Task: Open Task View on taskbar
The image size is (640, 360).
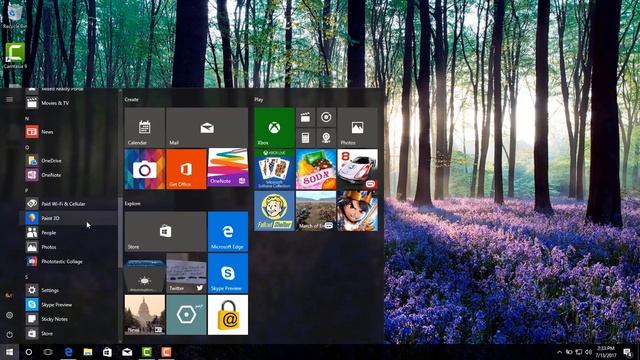Action: [x=48, y=352]
